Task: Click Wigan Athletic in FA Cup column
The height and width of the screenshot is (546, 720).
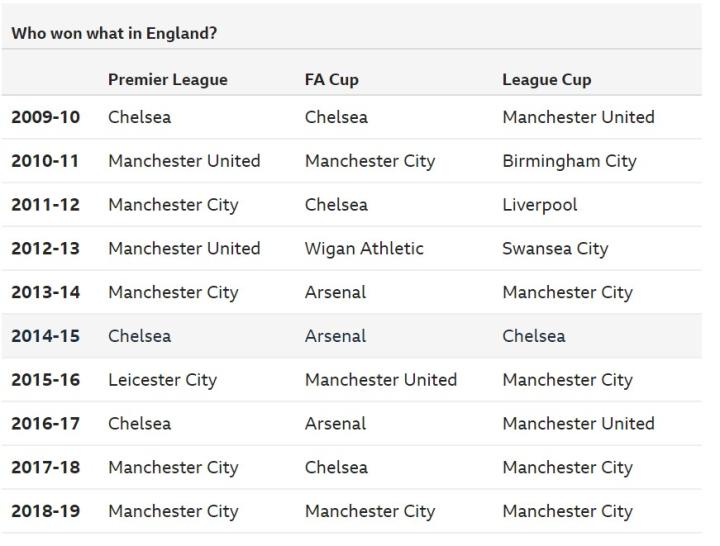Action: click(x=364, y=249)
